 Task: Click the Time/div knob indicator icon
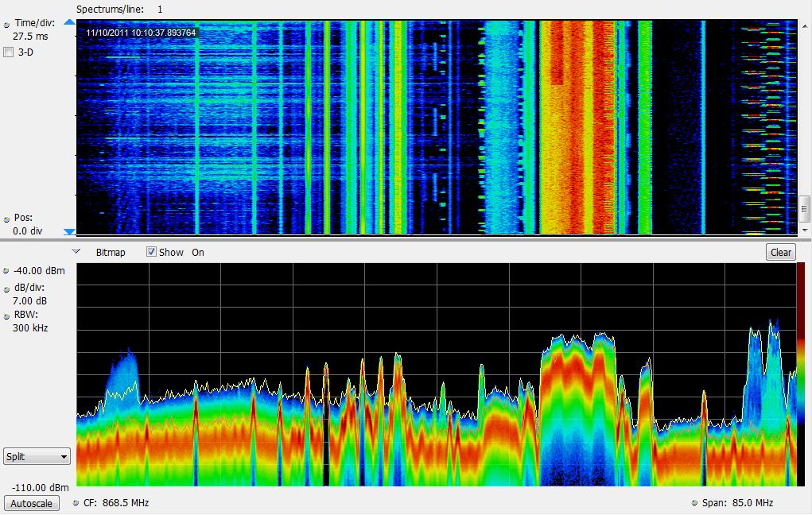pos(7,24)
